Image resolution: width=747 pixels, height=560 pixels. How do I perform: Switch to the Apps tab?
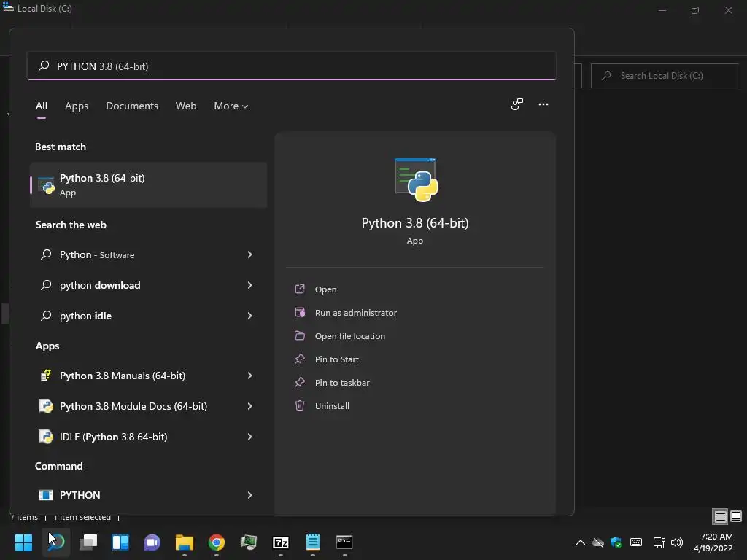77,106
